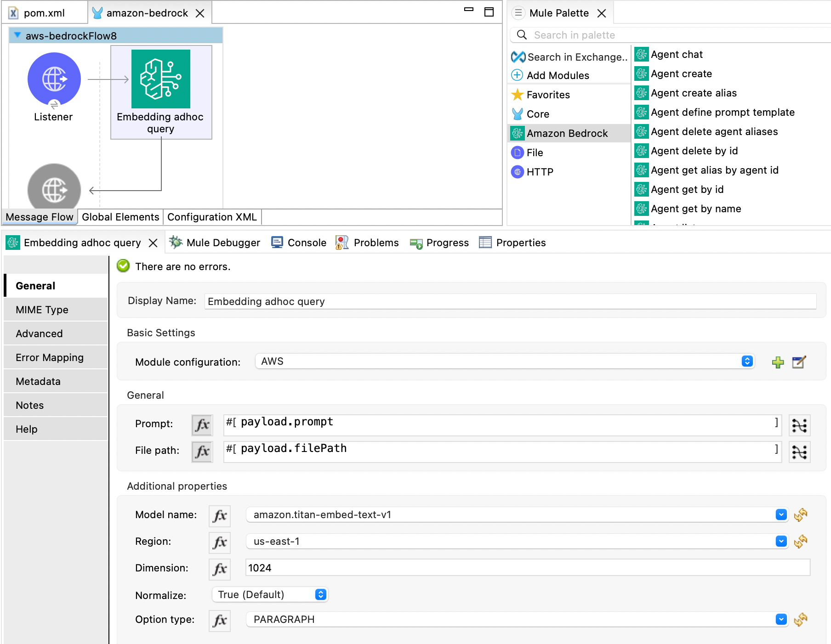Click the Add Modules plus icon
This screenshot has height=644, width=831.
[x=517, y=75]
